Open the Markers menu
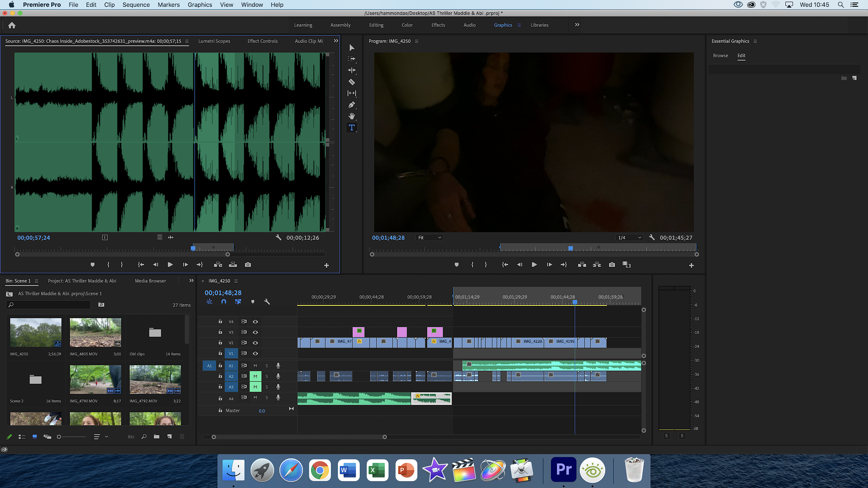 (169, 5)
